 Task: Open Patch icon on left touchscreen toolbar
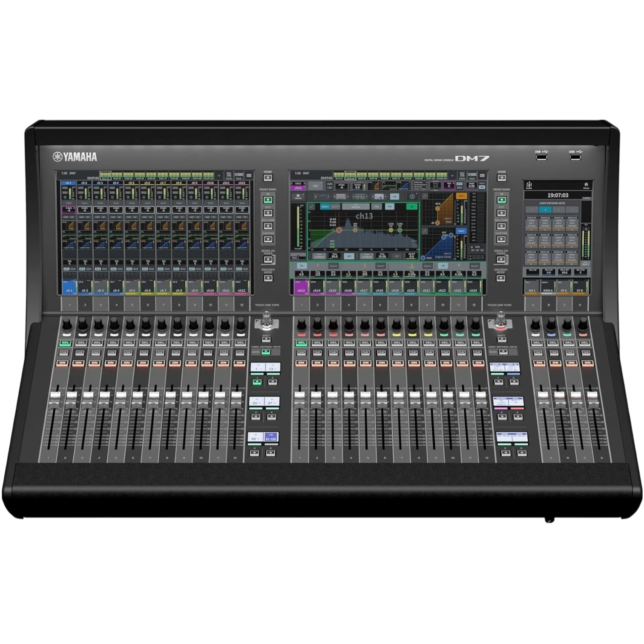pos(229,176)
